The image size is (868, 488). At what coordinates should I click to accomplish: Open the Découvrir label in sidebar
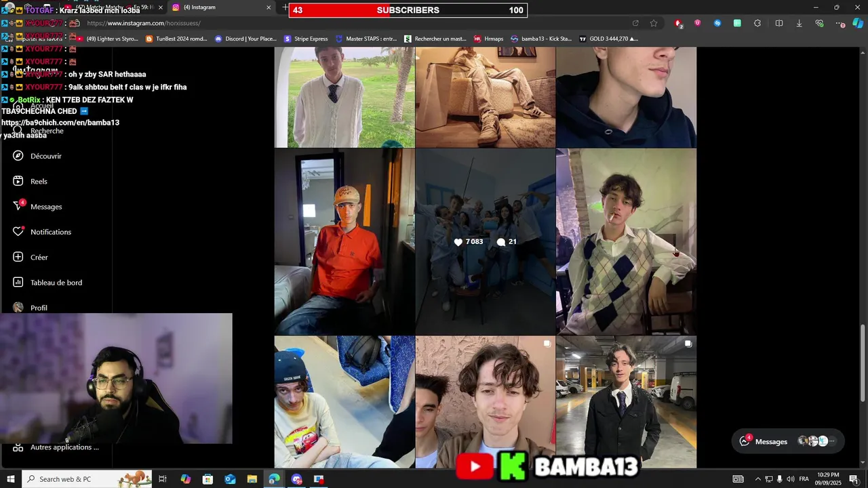46,156
